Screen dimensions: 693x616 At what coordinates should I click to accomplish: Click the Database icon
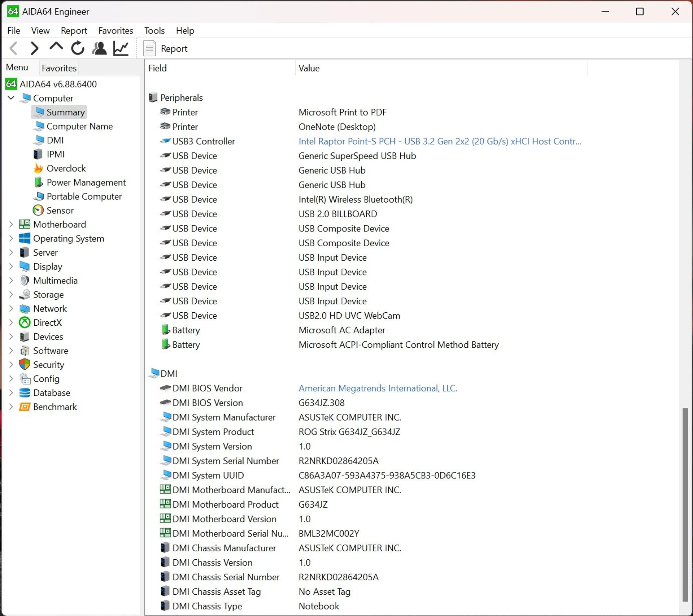point(25,393)
